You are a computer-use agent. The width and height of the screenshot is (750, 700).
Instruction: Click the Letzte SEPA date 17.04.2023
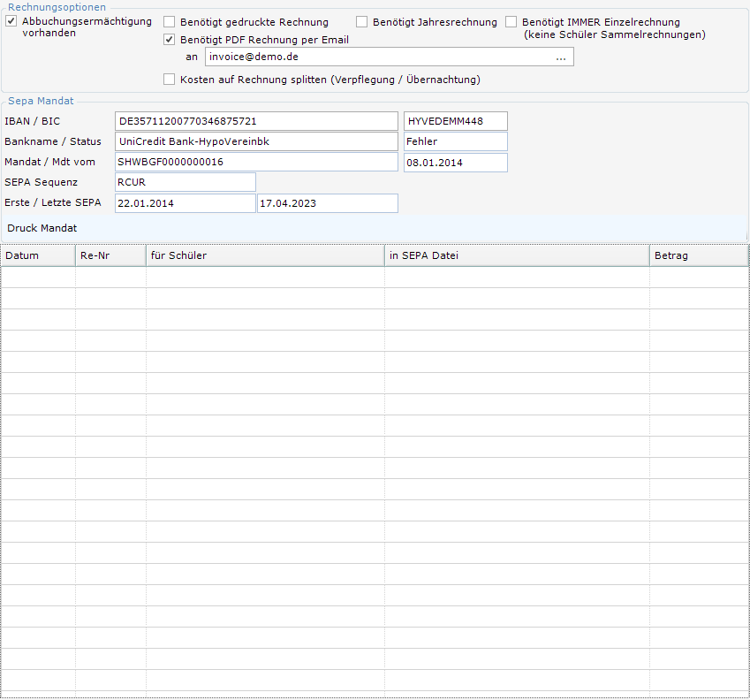[x=328, y=203]
